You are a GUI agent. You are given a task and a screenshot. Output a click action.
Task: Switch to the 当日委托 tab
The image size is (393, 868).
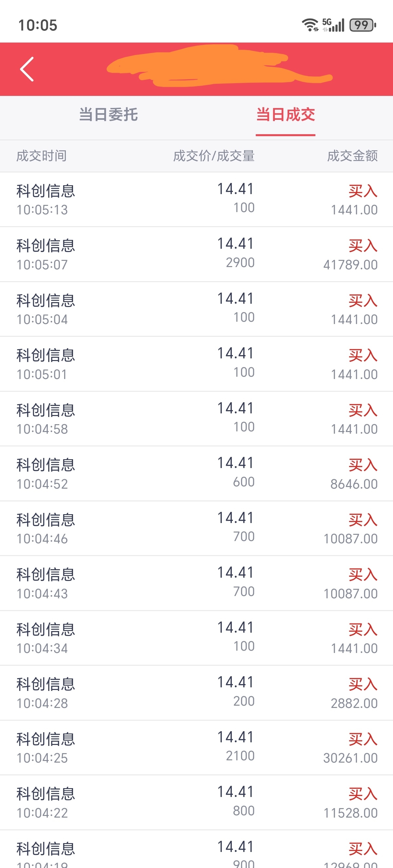point(108,115)
